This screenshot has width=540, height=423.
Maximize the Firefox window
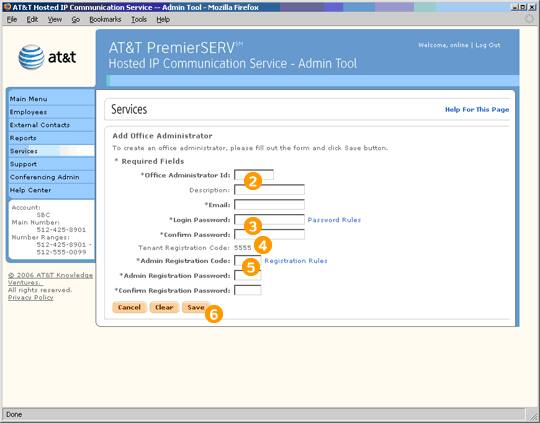[523, 7]
